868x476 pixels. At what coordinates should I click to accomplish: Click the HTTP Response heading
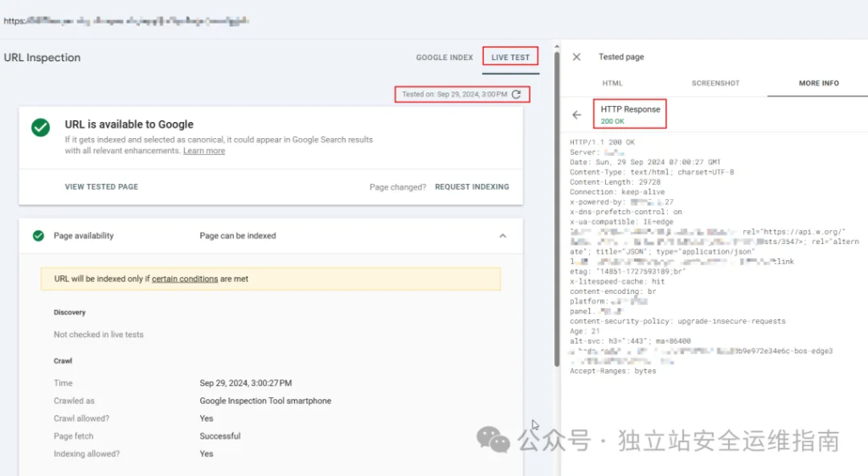[x=631, y=109]
